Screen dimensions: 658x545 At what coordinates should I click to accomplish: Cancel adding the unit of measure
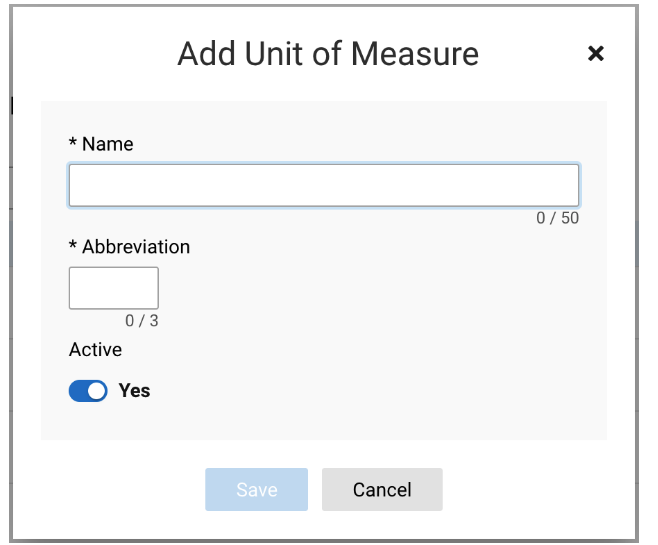382,489
